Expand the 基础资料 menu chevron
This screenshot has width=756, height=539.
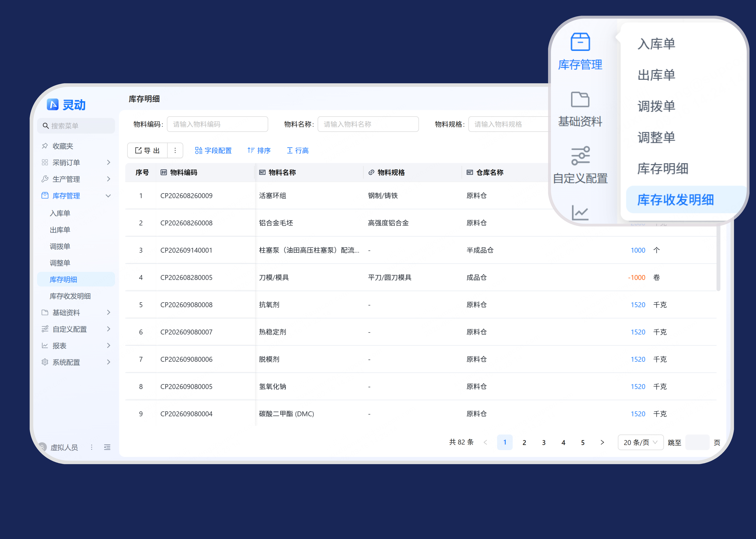(x=109, y=312)
